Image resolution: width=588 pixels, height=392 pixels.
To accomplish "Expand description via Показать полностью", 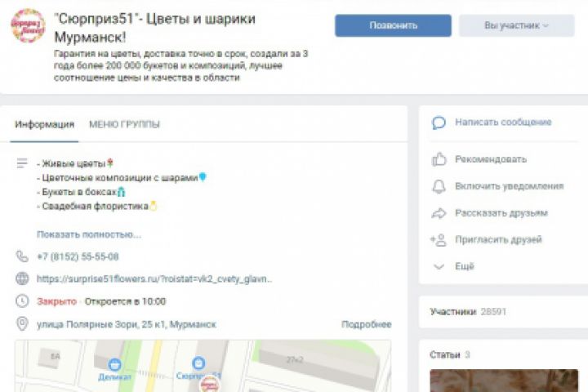I will (89, 234).
